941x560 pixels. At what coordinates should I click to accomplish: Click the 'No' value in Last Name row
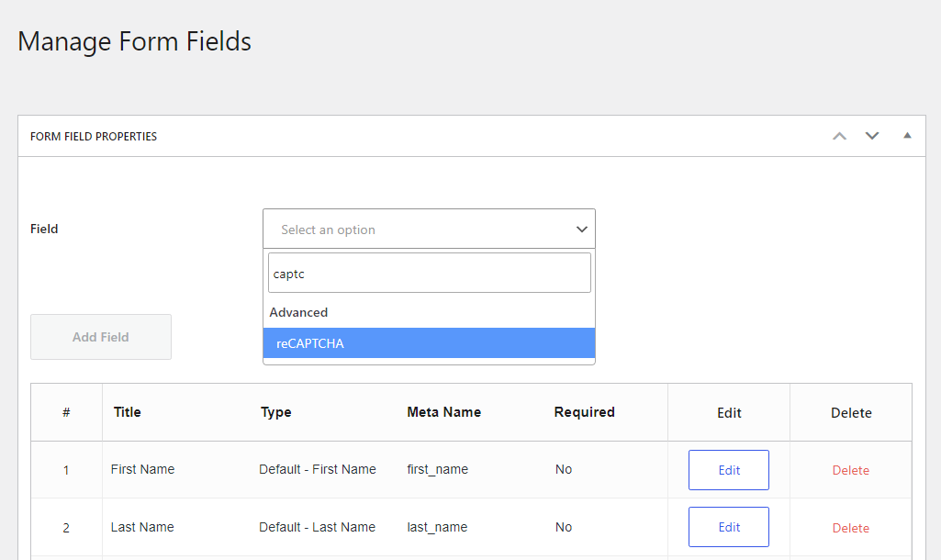coord(564,527)
